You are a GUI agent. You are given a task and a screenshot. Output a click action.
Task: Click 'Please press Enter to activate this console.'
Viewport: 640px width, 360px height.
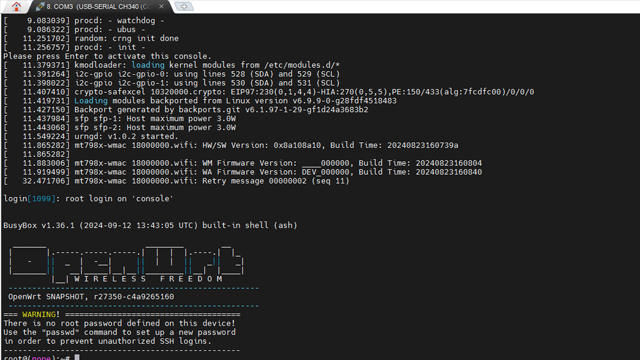[x=108, y=56]
